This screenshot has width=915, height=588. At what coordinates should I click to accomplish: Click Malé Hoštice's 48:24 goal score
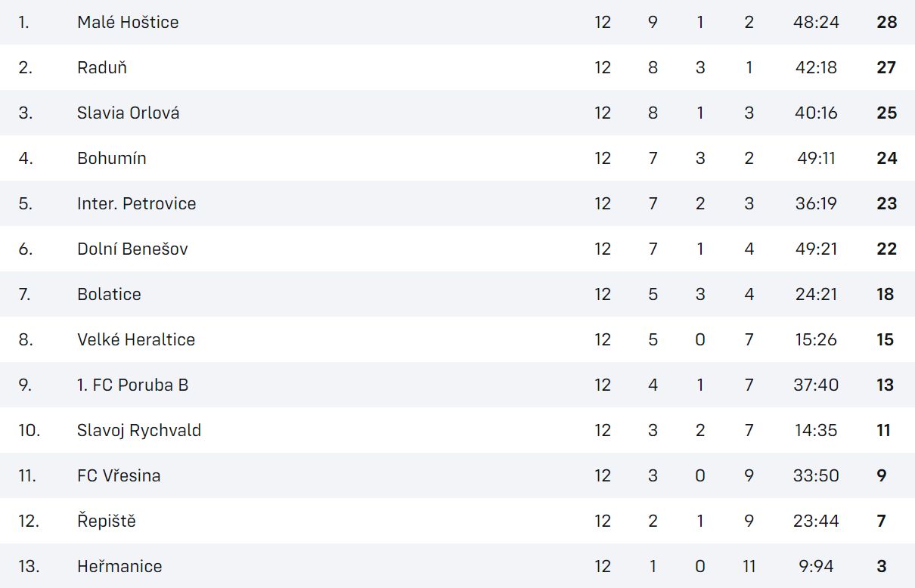click(x=816, y=22)
